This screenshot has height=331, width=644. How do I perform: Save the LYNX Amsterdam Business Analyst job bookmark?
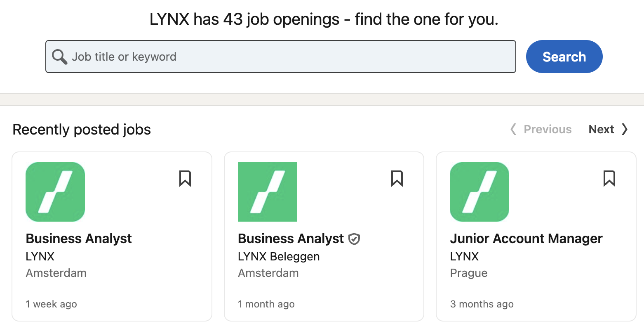point(185,179)
